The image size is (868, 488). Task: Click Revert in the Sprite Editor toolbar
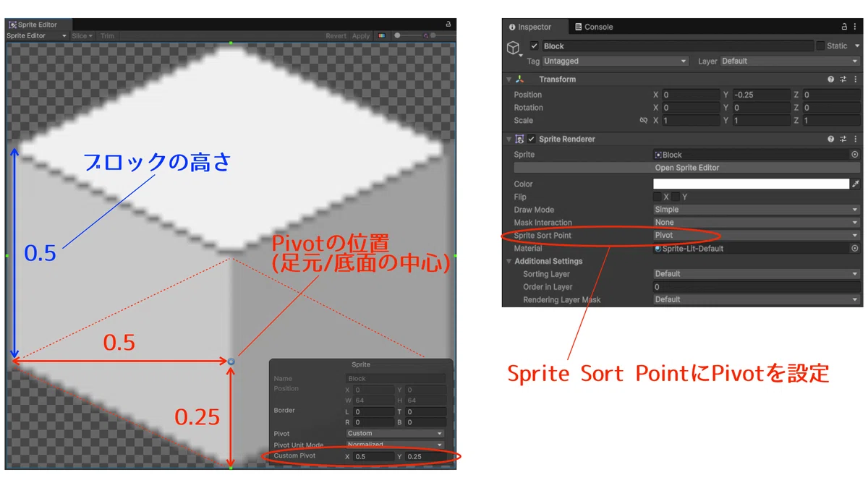coord(336,35)
